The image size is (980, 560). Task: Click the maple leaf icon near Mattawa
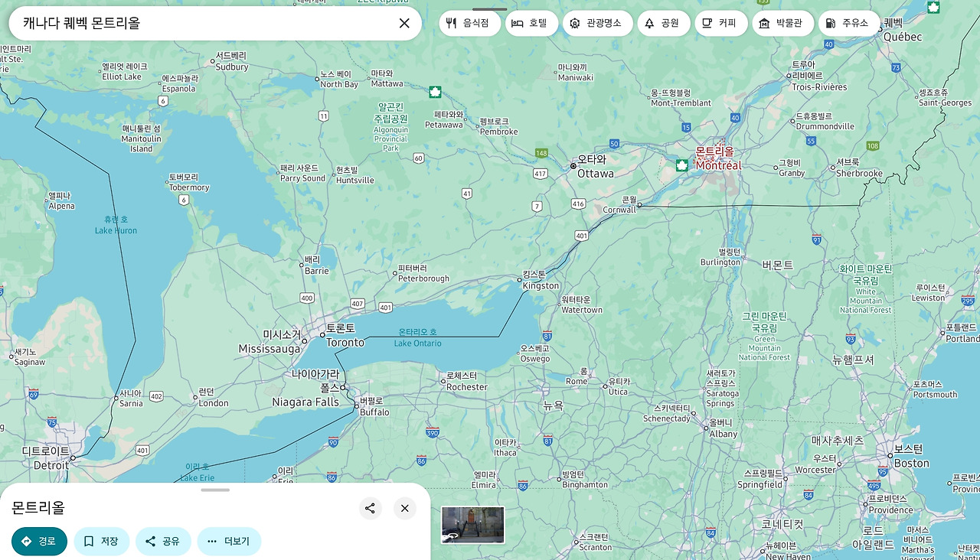[x=435, y=92]
